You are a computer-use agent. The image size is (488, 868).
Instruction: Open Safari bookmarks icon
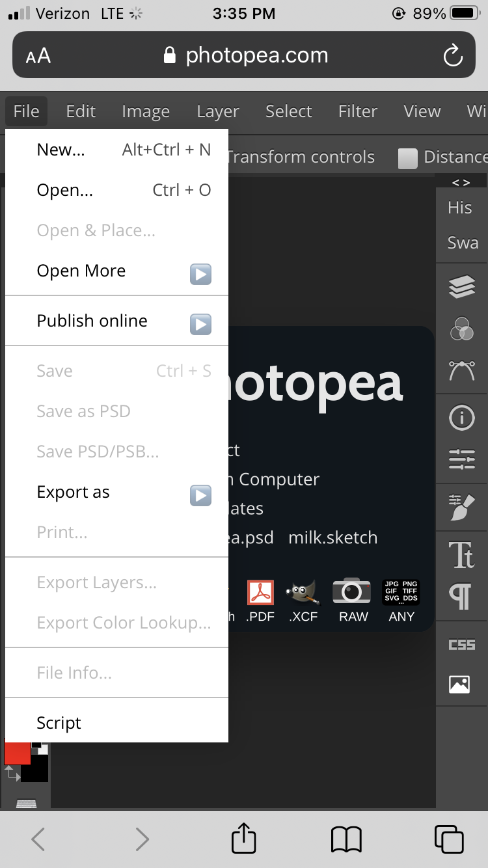tap(346, 839)
